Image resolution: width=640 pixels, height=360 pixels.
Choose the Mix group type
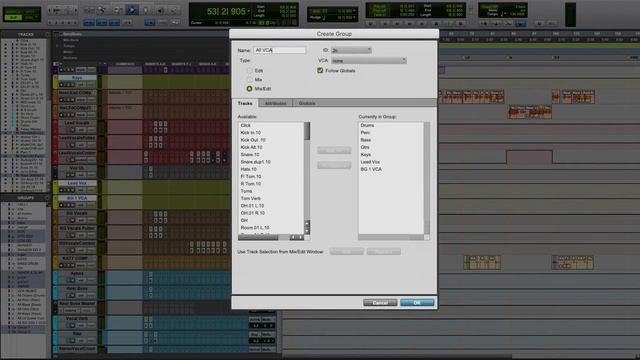point(249,80)
